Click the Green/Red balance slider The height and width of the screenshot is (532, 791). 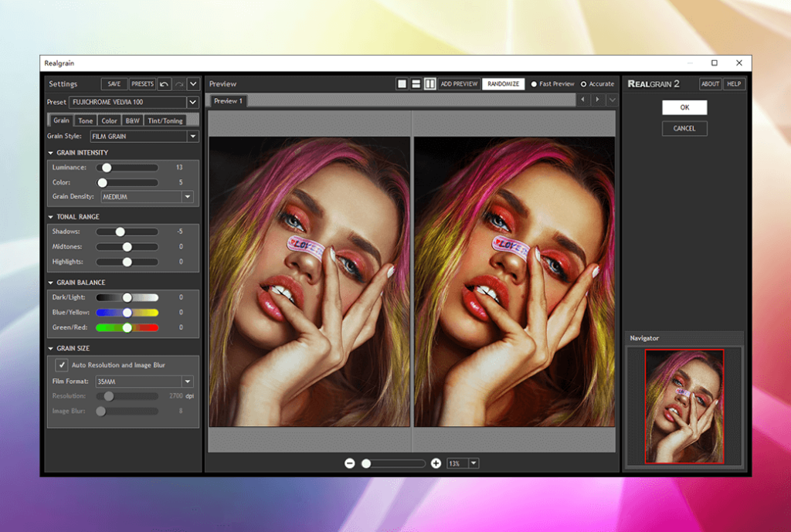[127, 328]
